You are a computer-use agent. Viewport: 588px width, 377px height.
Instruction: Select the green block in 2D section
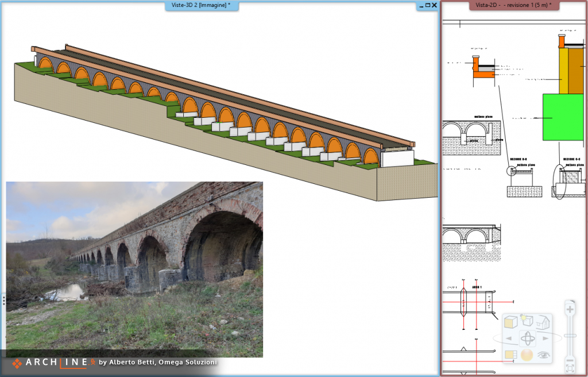click(x=563, y=117)
